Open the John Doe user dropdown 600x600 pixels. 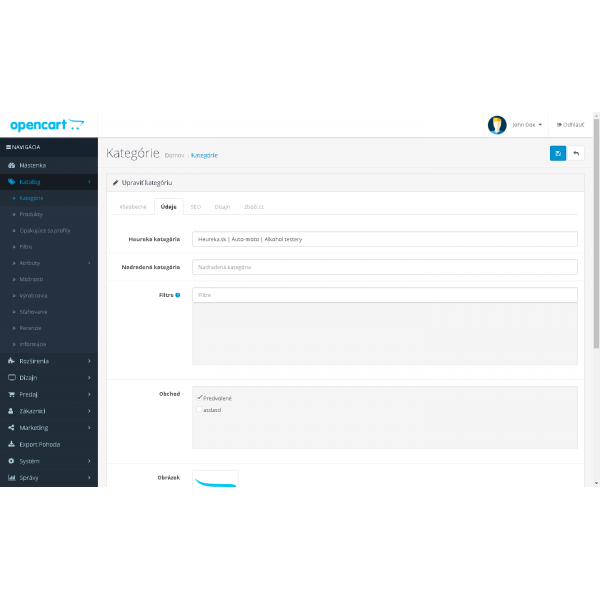point(527,125)
